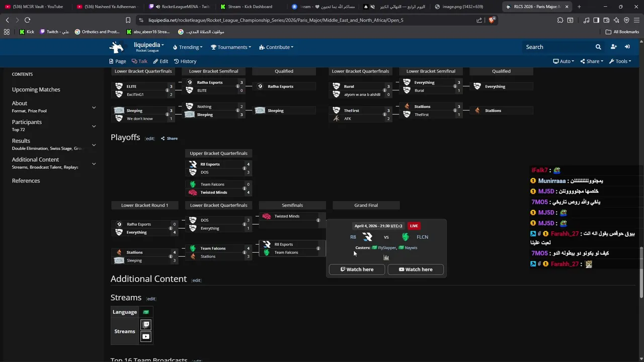Open info icon for Stallions vs Sleeping playoff match
The image size is (644, 362).
click(x=171, y=256)
